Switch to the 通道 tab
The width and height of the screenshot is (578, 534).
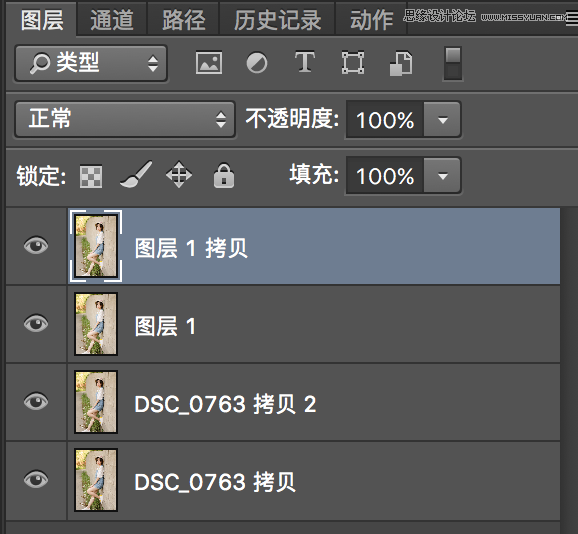pos(112,19)
